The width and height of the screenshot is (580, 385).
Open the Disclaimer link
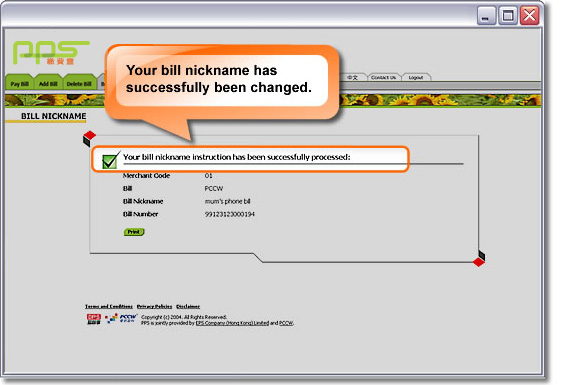click(x=188, y=306)
